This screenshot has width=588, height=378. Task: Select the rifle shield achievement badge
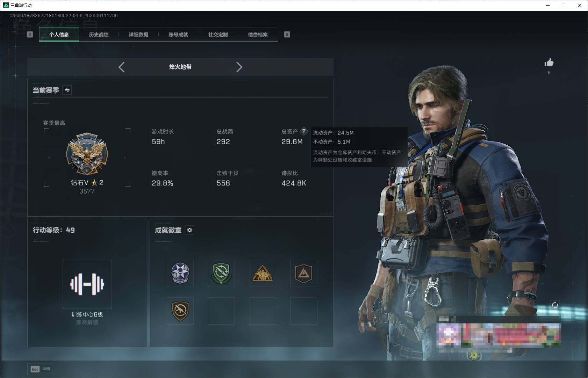pos(180,311)
